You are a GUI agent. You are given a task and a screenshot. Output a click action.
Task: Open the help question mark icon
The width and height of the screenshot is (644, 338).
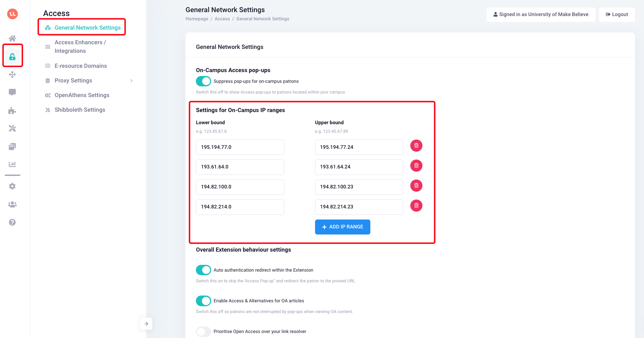coord(12,222)
